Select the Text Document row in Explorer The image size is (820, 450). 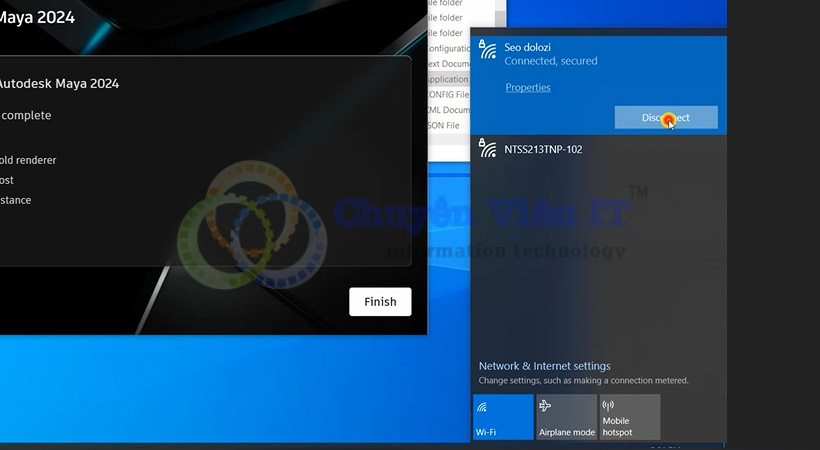[447, 64]
